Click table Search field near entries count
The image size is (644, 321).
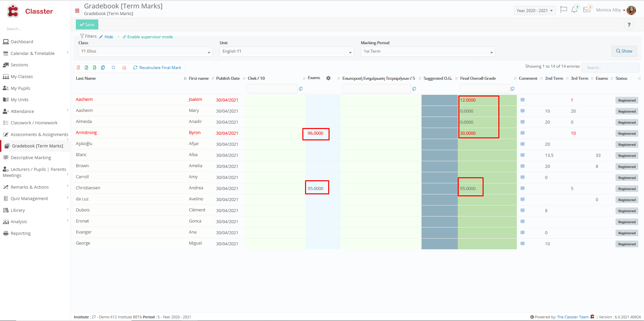click(x=610, y=67)
